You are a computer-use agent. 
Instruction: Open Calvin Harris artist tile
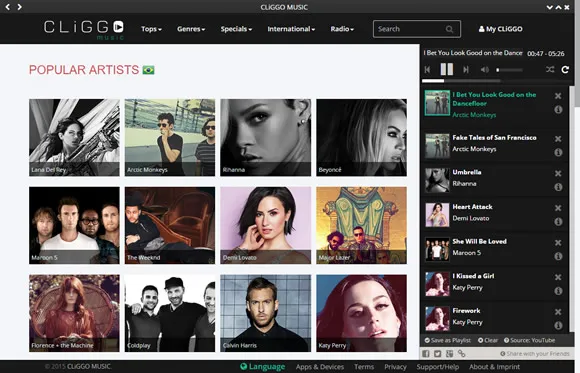coord(266,313)
